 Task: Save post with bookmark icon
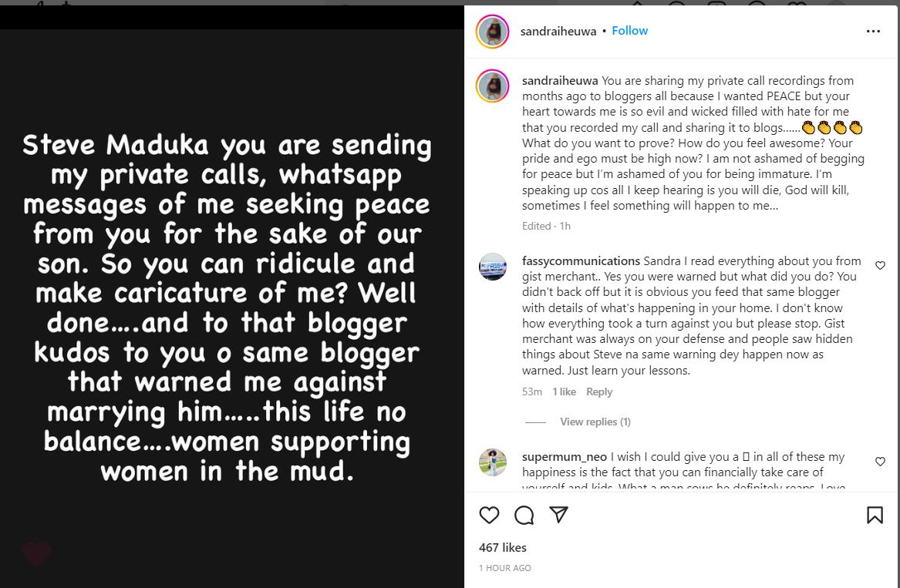pyautogui.click(x=875, y=515)
